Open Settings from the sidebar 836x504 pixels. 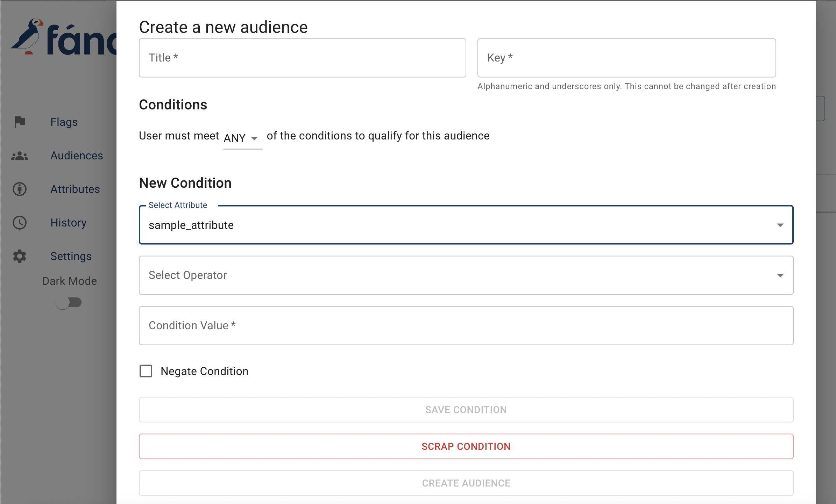point(71,256)
